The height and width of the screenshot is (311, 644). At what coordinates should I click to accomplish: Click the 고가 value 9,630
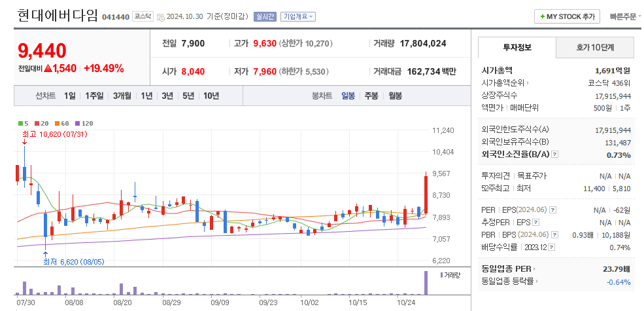(x=265, y=43)
